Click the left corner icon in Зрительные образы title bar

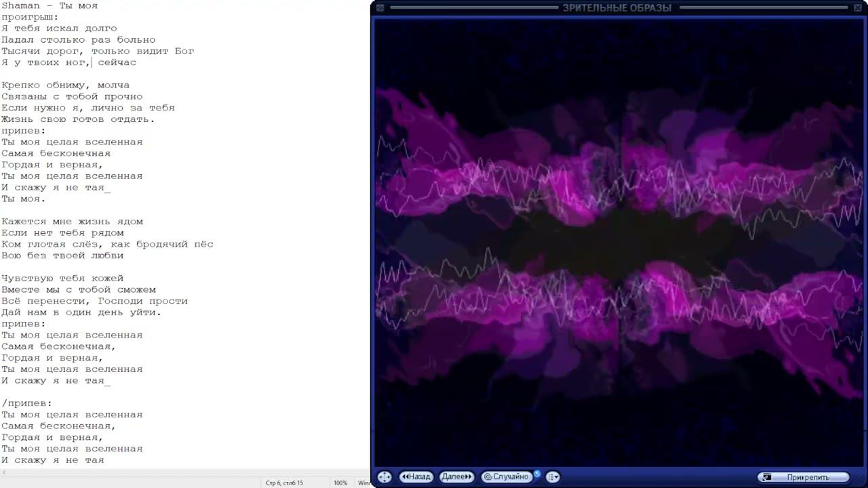coord(380,8)
